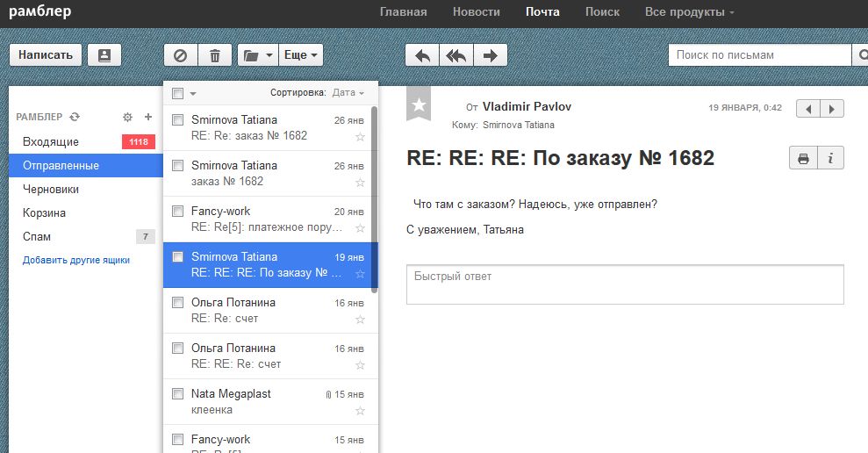
Task: Show message info with the i icon
Action: pos(830,159)
